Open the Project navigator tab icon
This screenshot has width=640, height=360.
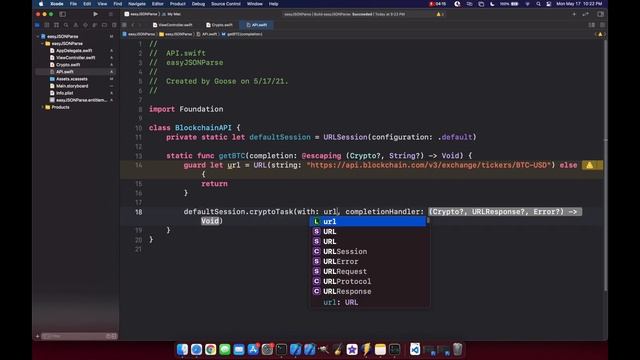[x=38, y=25]
